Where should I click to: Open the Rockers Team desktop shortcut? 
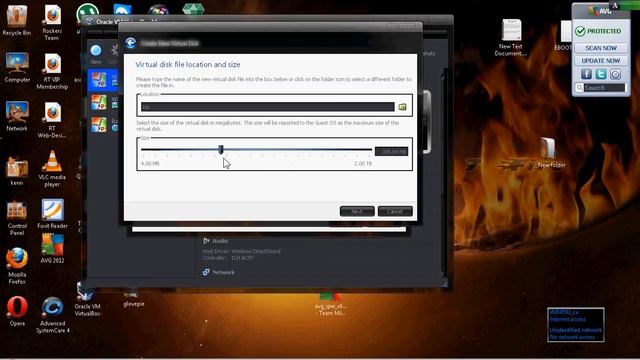[x=52, y=23]
